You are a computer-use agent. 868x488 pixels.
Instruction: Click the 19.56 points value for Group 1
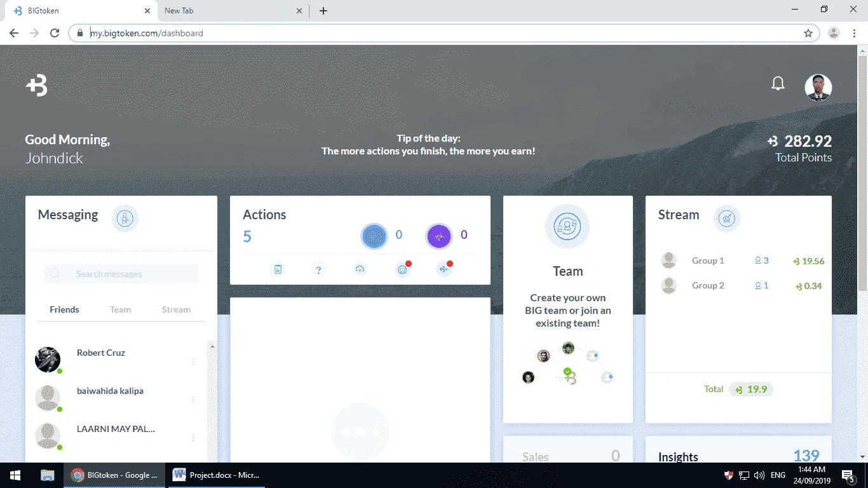coord(808,261)
